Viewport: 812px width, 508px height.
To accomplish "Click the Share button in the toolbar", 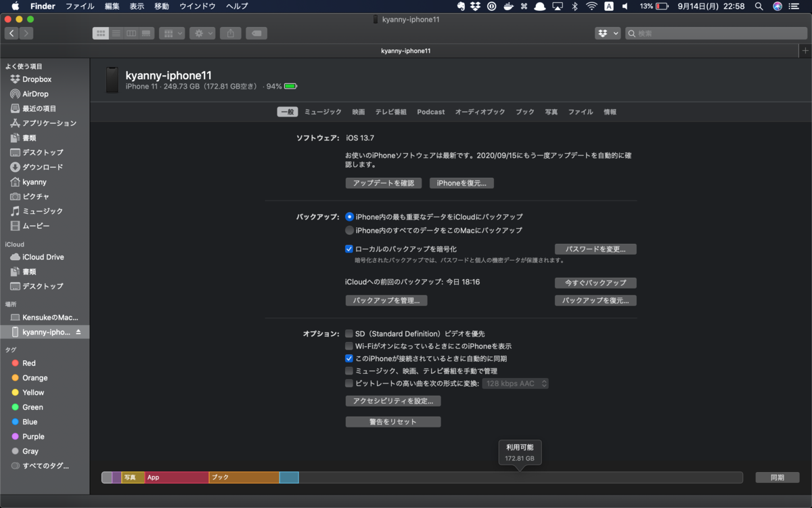I will click(230, 33).
